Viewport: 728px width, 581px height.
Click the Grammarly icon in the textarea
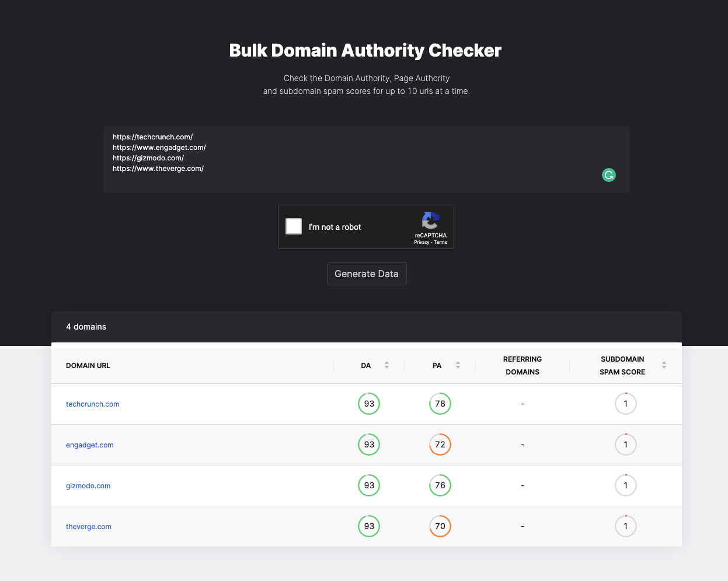click(608, 175)
